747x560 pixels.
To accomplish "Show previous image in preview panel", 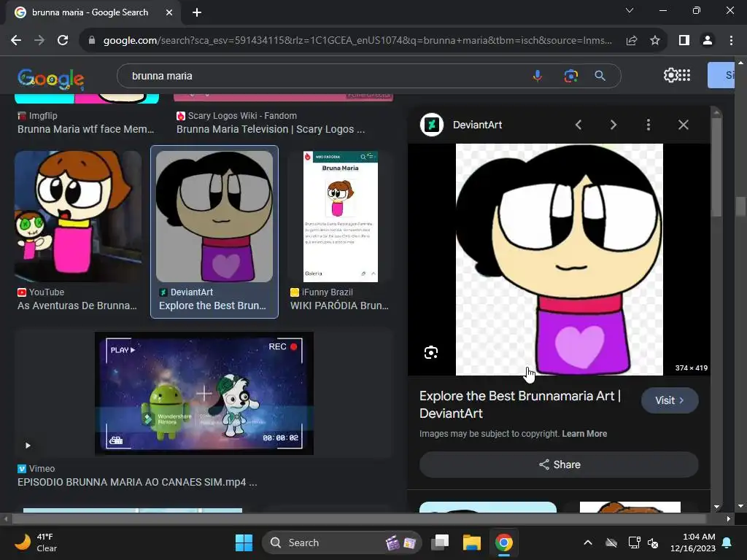I will (578, 125).
